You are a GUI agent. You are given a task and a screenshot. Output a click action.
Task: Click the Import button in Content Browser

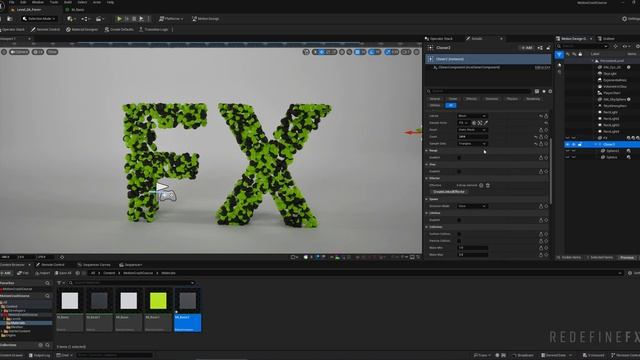coord(42,273)
